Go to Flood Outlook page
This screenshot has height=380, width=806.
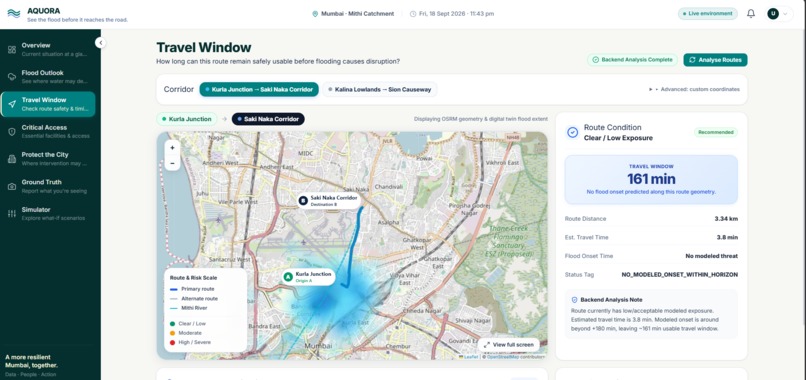tap(48, 77)
